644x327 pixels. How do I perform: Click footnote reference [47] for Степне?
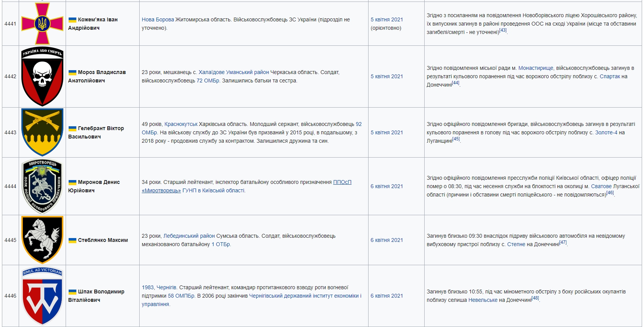[x=563, y=243]
